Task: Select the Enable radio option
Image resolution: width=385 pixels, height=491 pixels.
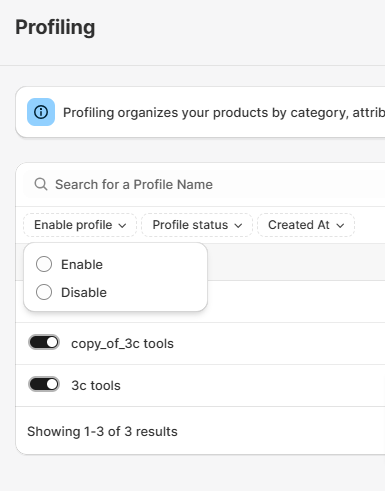Action: click(x=44, y=264)
